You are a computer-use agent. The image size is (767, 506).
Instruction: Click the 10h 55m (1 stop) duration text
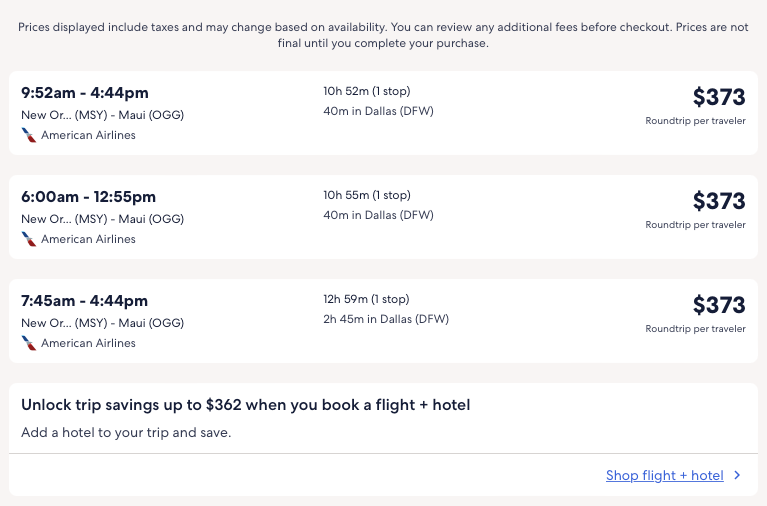[x=366, y=195]
